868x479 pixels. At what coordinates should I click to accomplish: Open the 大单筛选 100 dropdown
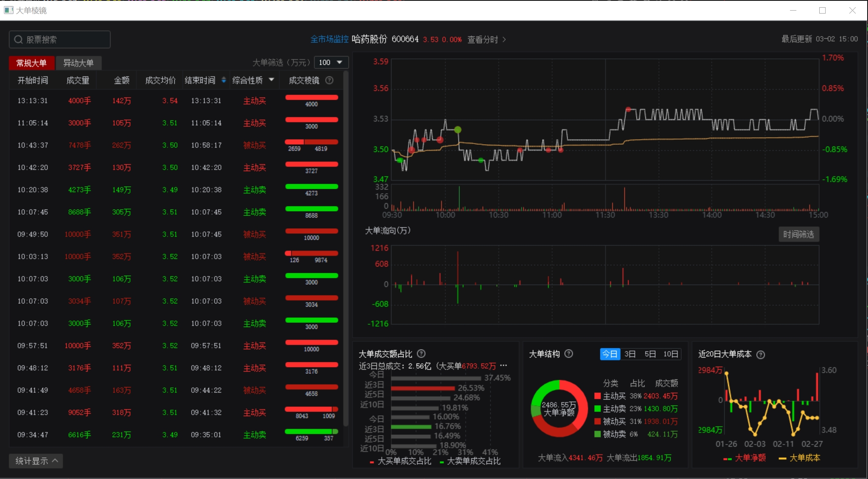[331, 62]
